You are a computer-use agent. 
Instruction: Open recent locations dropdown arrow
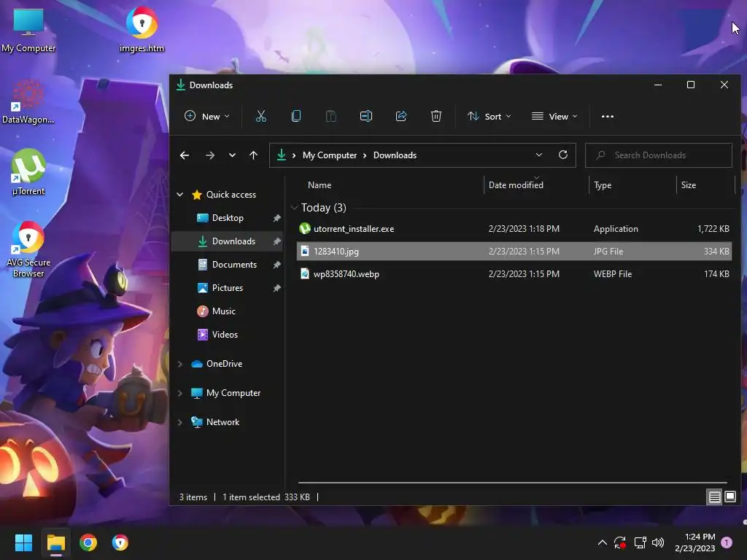pyautogui.click(x=232, y=155)
